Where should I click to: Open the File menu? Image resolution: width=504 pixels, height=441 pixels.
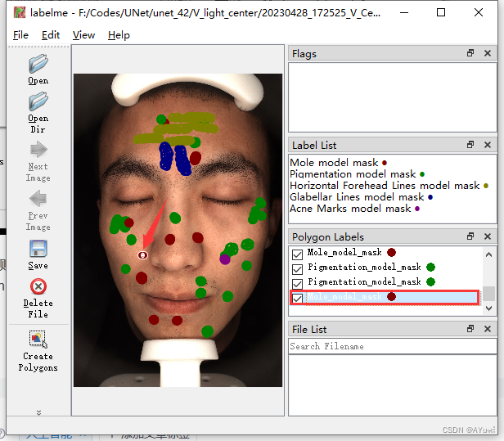20,34
